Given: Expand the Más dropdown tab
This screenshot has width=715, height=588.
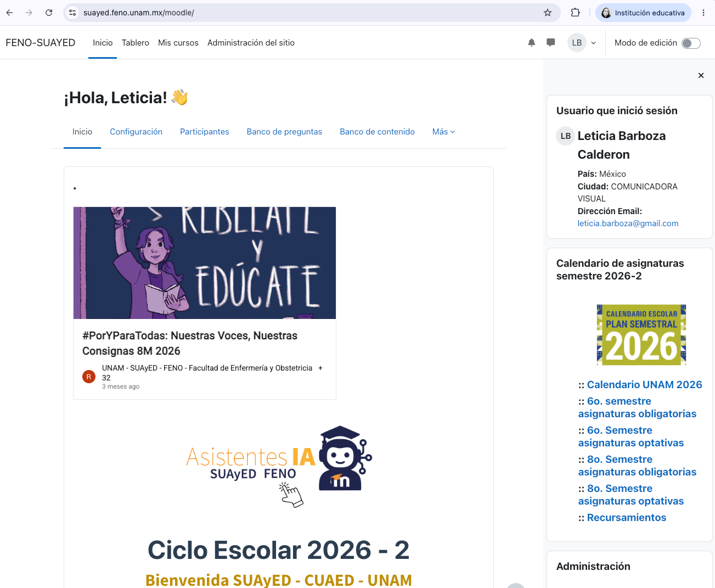Looking at the screenshot, I should tap(443, 132).
